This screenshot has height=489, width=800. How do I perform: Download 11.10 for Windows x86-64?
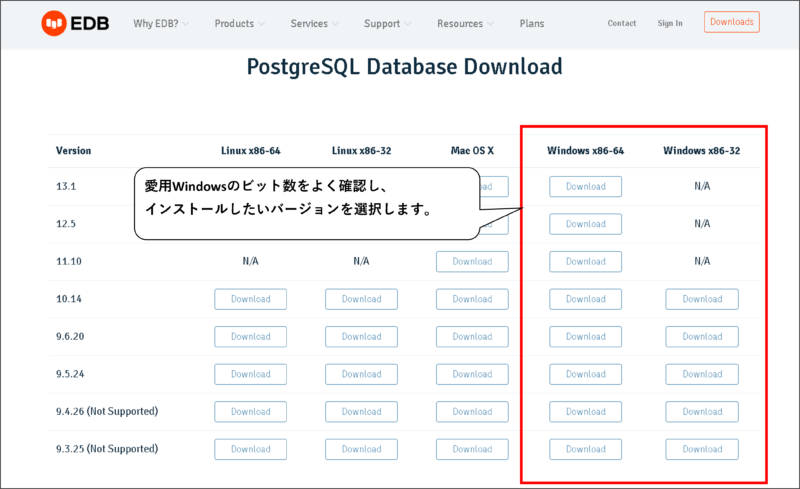(x=585, y=261)
